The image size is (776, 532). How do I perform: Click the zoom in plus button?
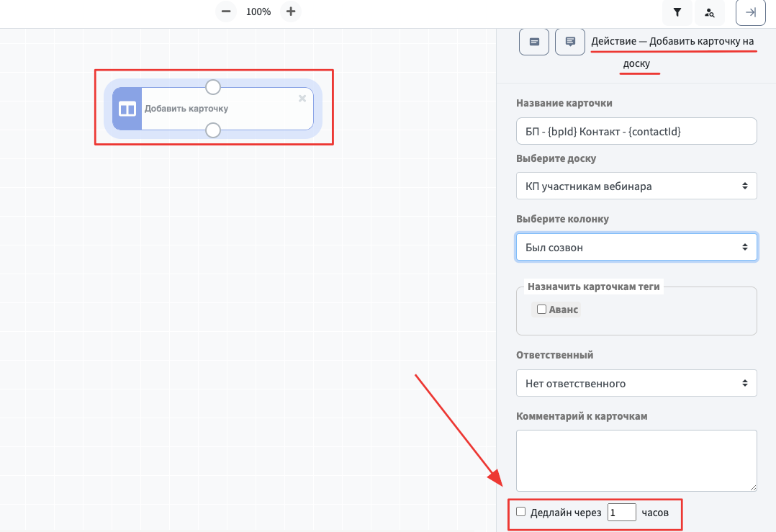(x=291, y=12)
